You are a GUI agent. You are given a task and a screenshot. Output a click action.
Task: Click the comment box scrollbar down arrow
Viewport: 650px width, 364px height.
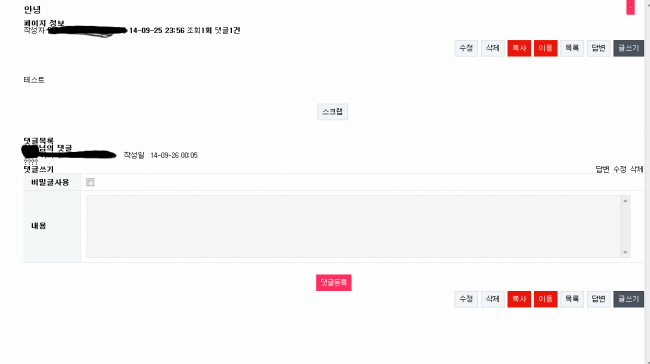tap(625, 252)
